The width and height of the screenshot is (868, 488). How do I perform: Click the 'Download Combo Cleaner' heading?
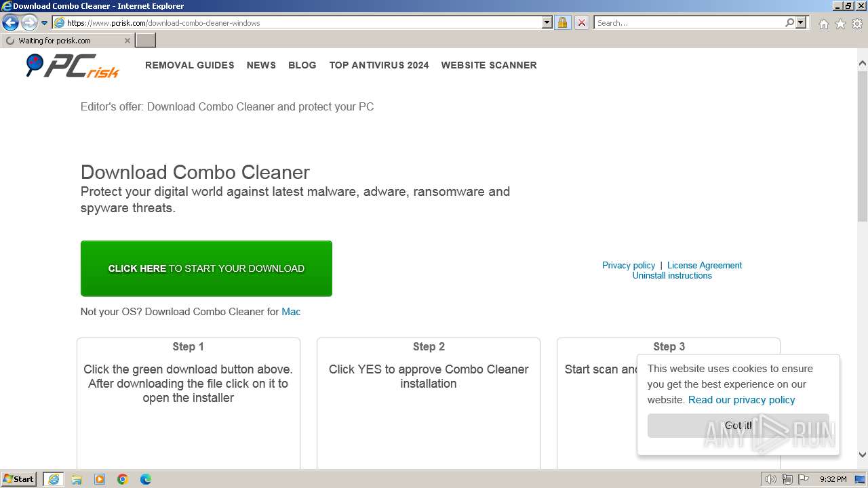(x=195, y=172)
